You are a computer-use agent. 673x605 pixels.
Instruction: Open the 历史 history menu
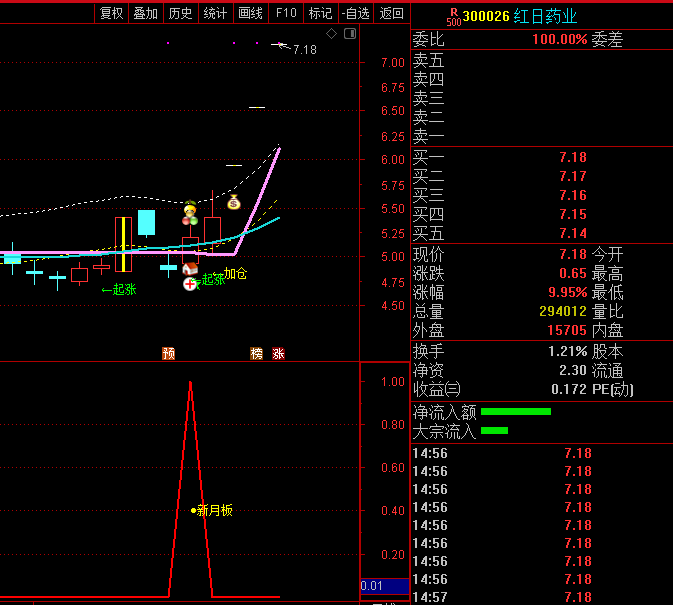180,13
